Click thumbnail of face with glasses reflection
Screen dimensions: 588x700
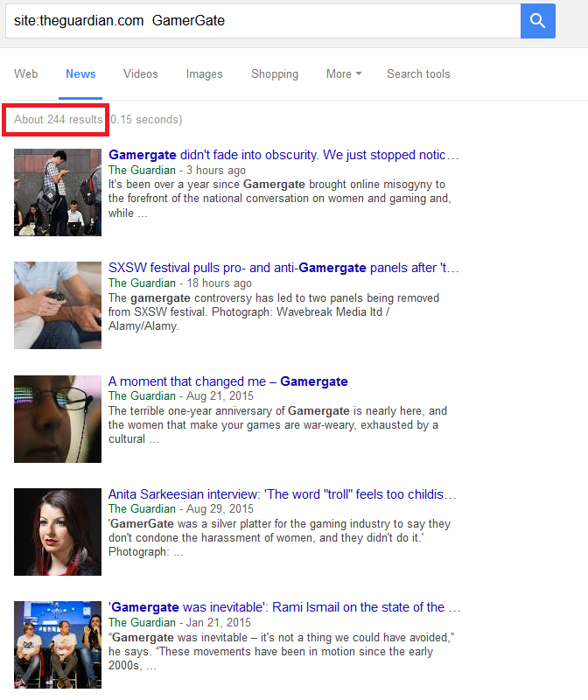[58, 419]
